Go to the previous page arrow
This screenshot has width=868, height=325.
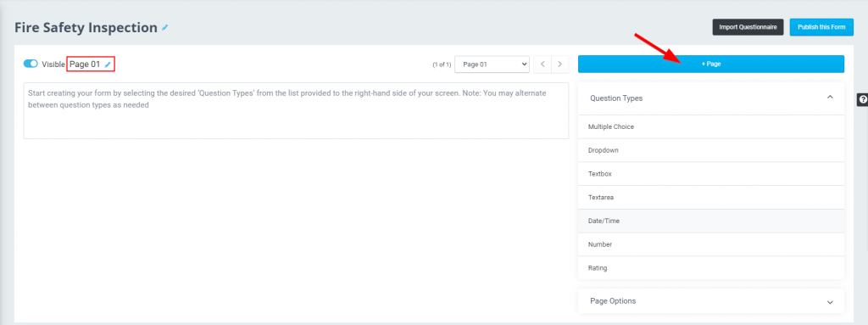click(x=542, y=64)
